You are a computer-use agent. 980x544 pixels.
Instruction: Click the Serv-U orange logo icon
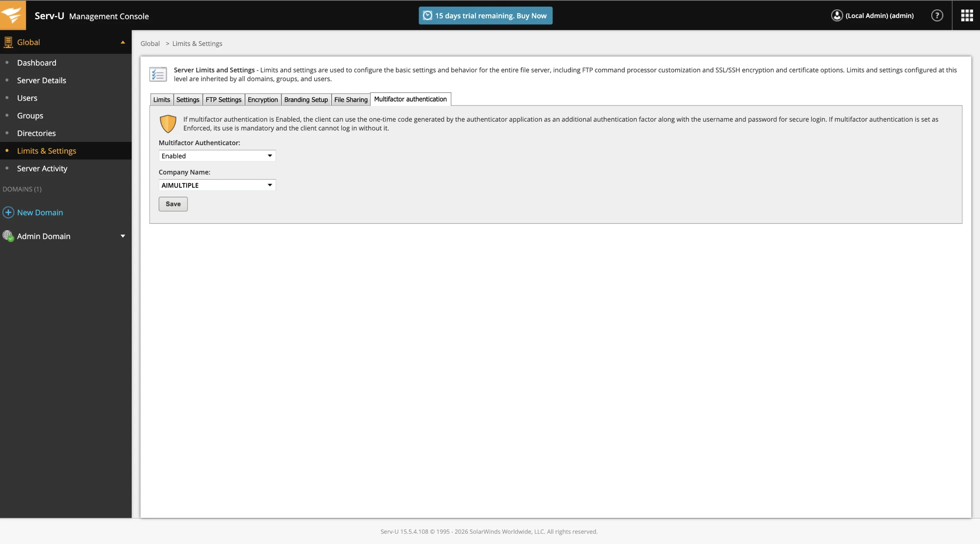tap(13, 15)
